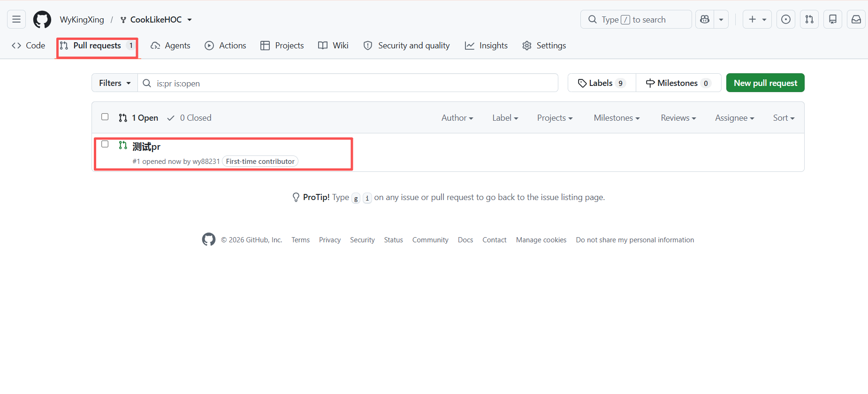The width and height of the screenshot is (868, 394).
Task: Expand the Projects filter dropdown
Action: pos(555,118)
